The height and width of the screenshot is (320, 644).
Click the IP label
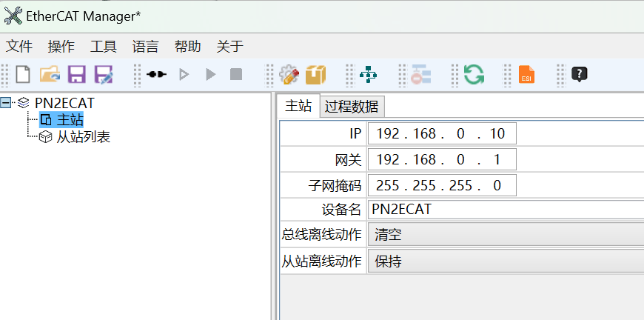(355, 133)
